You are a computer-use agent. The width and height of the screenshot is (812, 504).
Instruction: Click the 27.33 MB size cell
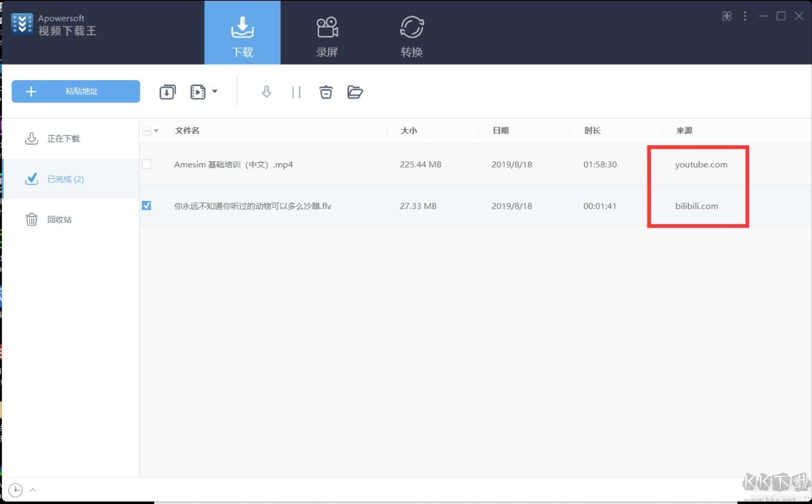point(418,206)
